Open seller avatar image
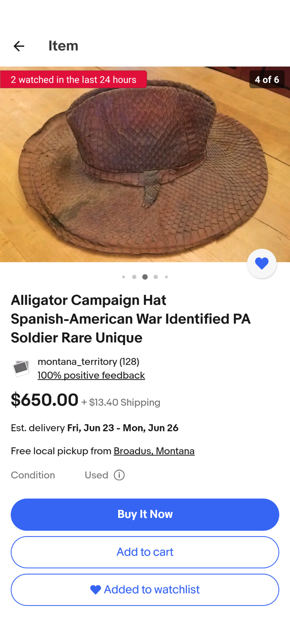 [21, 368]
